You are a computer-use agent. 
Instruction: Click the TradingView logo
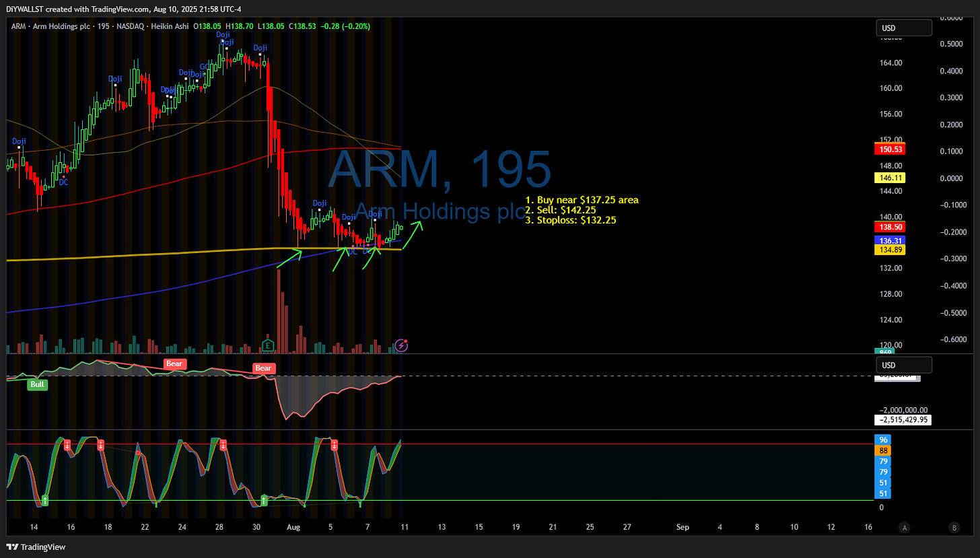(36, 547)
